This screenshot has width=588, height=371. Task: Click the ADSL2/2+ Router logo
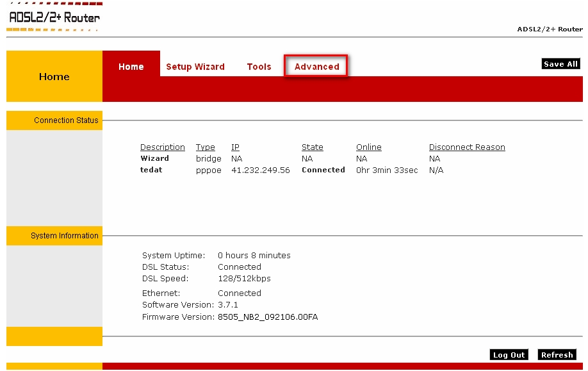click(x=54, y=17)
